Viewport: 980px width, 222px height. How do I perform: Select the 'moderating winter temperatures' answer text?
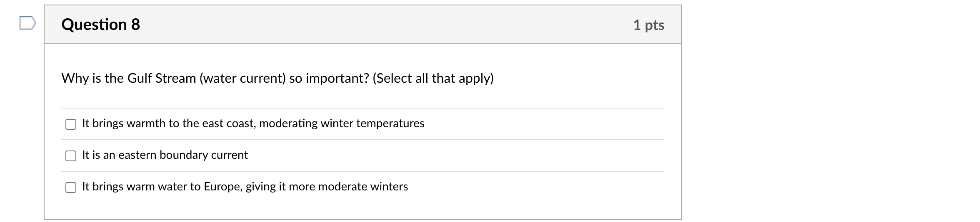342,123
